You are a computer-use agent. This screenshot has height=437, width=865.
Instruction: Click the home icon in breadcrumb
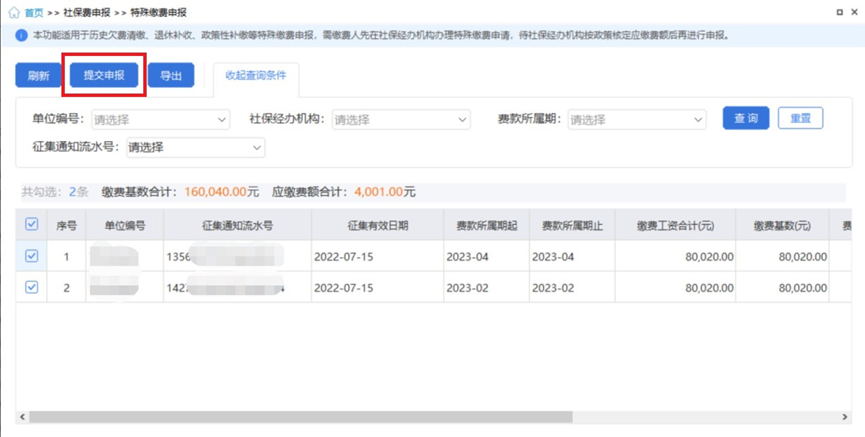(14, 12)
